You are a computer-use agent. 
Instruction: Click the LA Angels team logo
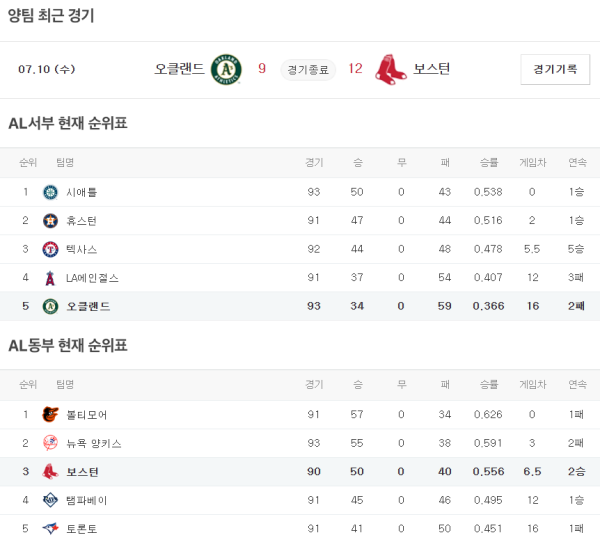click(x=50, y=278)
